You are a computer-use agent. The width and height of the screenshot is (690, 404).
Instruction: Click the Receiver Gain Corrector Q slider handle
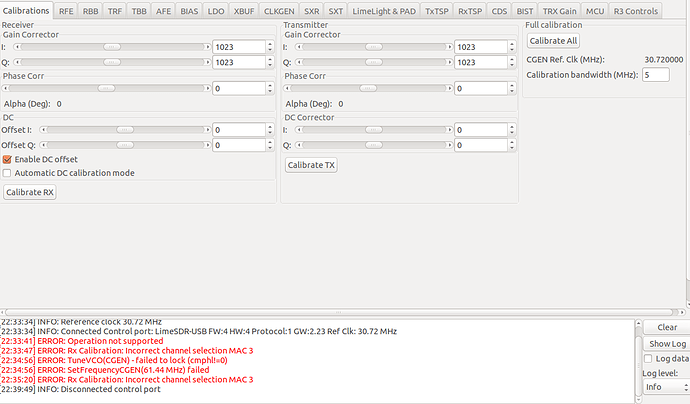[112, 62]
